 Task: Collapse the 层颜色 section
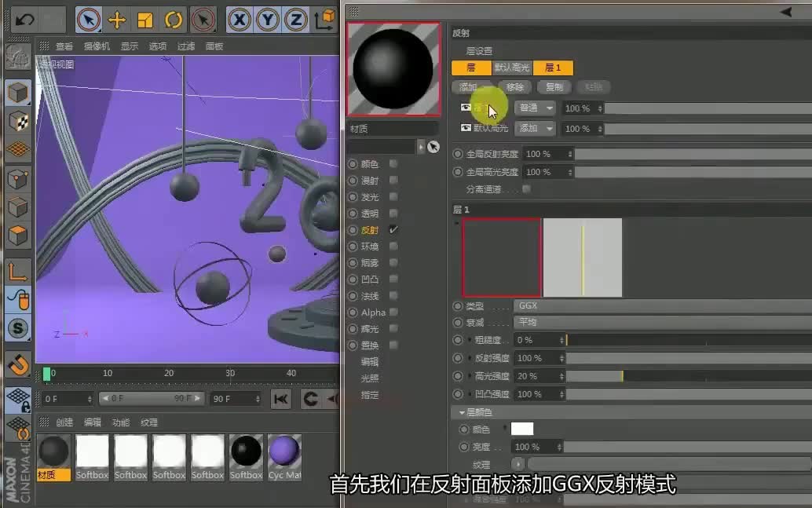tap(462, 413)
